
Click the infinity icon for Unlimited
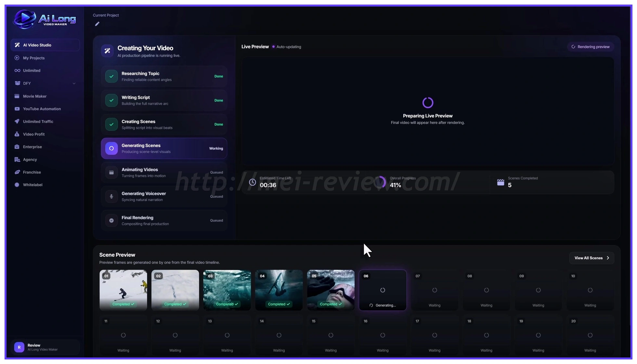17,71
